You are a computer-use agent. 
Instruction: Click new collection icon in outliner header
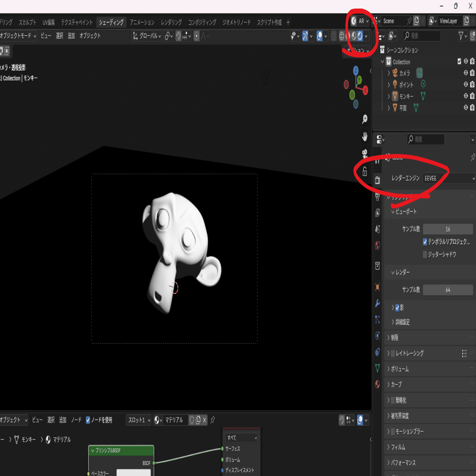(x=473, y=36)
